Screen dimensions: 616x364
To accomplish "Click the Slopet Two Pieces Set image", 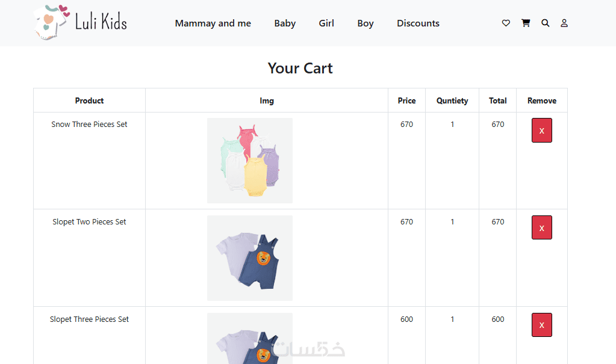I will [250, 258].
